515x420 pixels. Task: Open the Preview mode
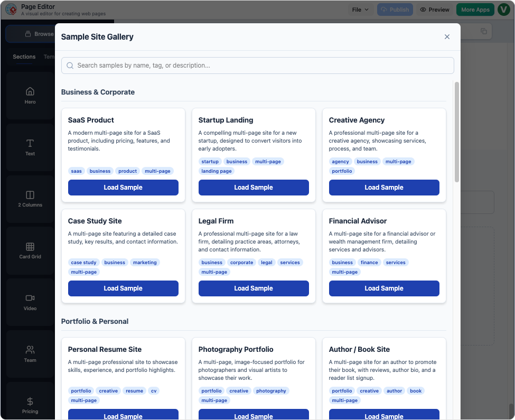tap(434, 9)
